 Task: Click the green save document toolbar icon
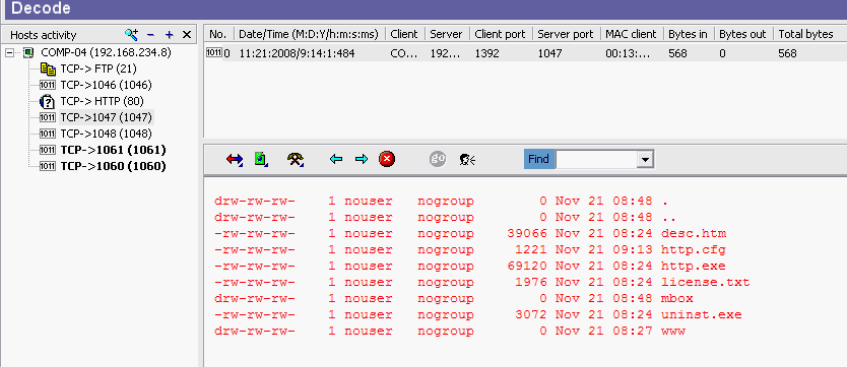coord(261,159)
